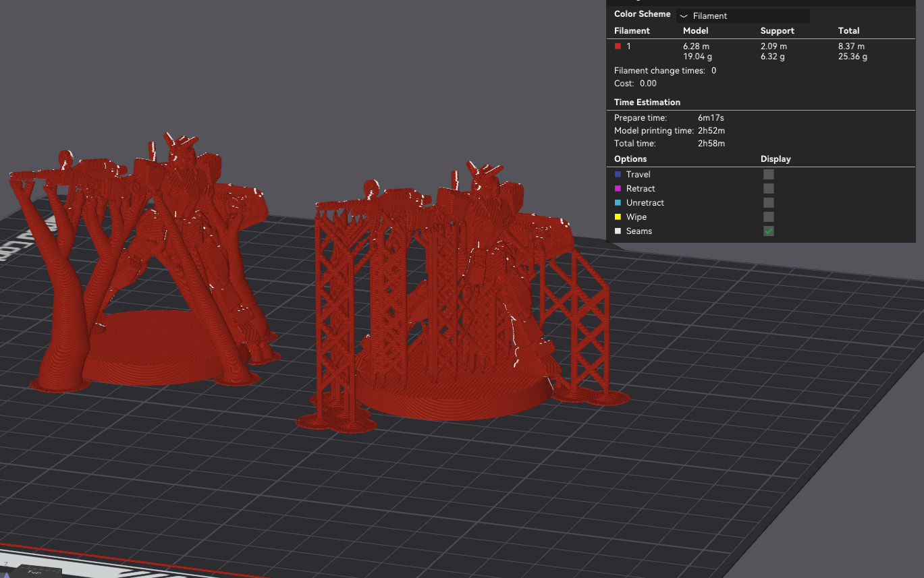The width and height of the screenshot is (924, 578).
Task: Click the red filament 1 color swatch
Action: pyautogui.click(x=618, y=47)
